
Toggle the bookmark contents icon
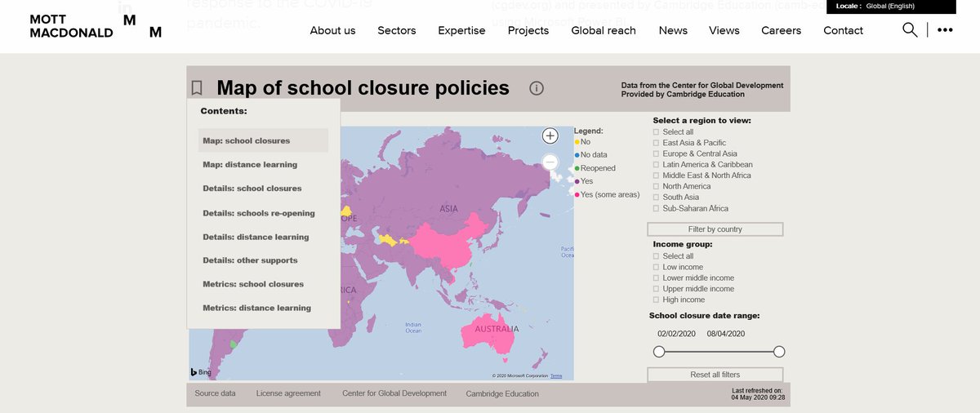(197, 88)
